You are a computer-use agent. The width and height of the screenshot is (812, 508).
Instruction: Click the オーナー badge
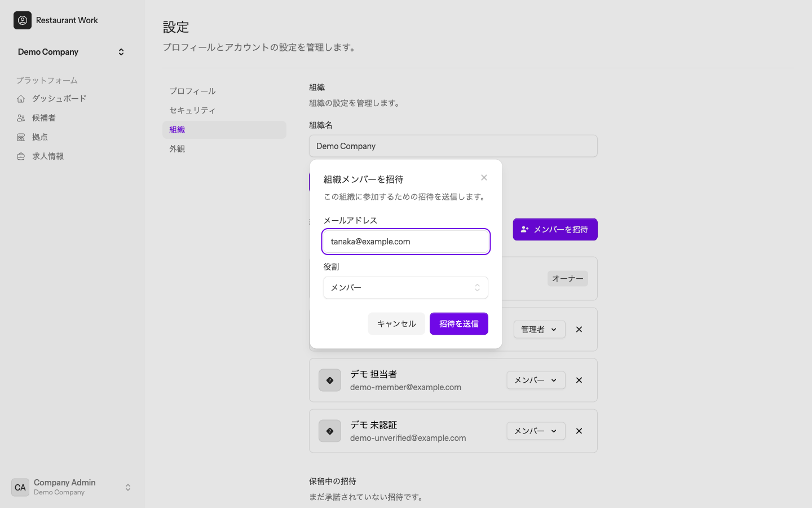tap(568, 279)
